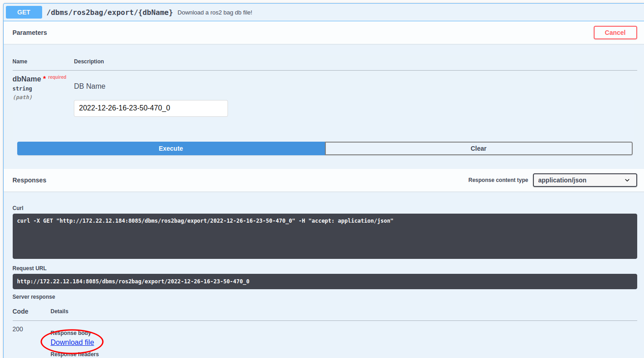Click the Response body label

pyautogui.click(x=71, y=333)
